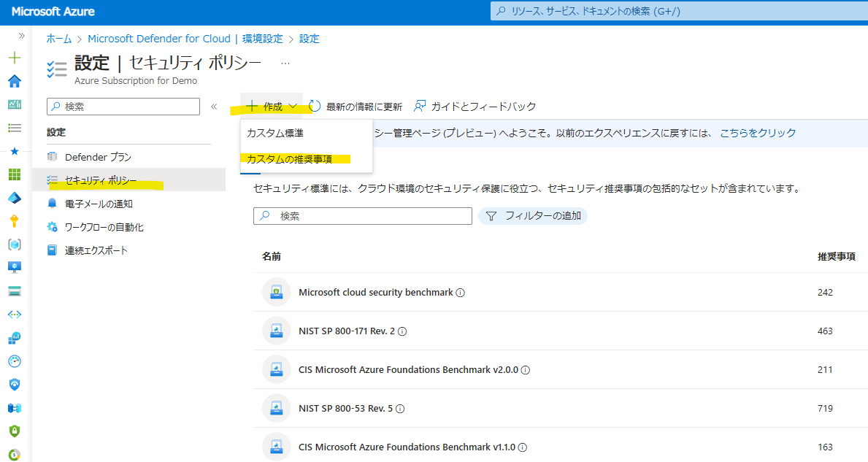Screen dimensions: 868x462
Task: Click the Security policy checklist title icon
Action: click(x=57, y=69)
